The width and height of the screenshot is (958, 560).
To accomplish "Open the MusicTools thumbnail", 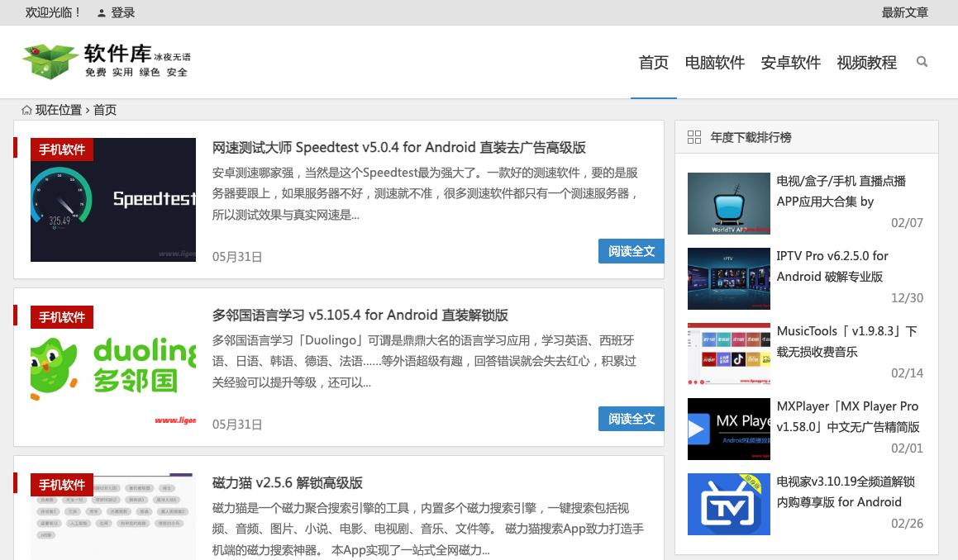I will [729, 354].
